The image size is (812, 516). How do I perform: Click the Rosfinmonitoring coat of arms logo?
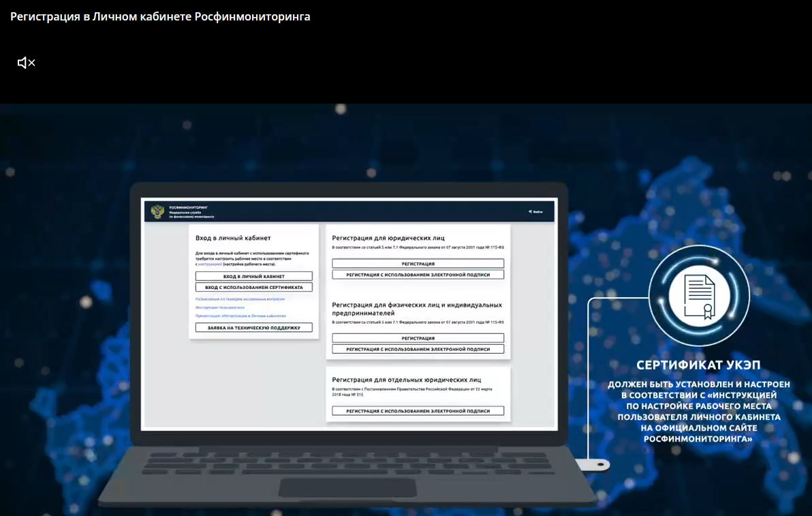point(157,211)
